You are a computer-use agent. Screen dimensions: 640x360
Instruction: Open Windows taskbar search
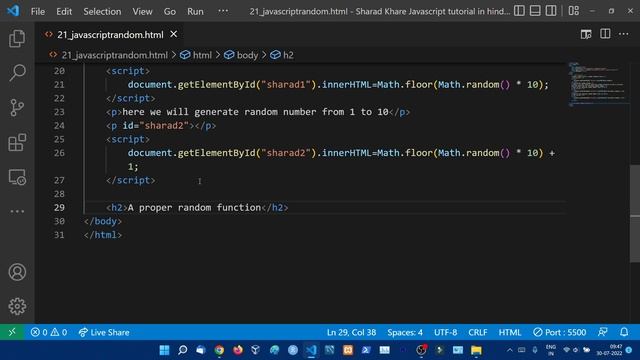[182, 350]
